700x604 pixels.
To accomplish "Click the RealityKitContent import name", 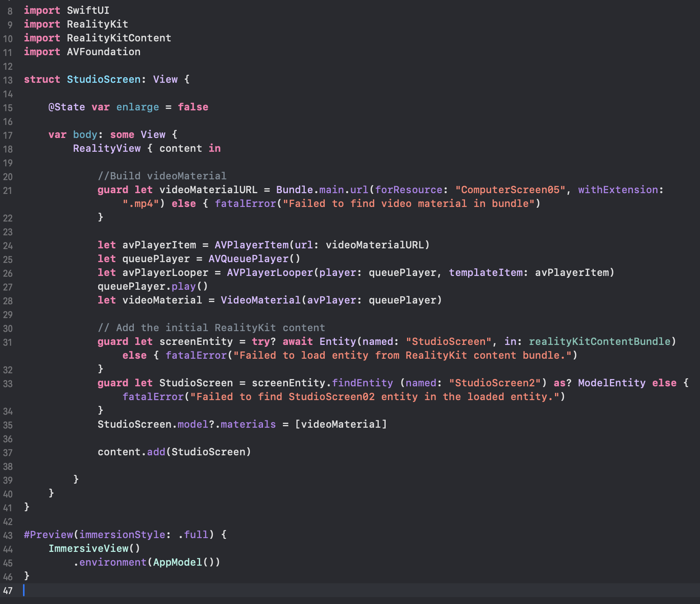I will [x=119, y=38].
